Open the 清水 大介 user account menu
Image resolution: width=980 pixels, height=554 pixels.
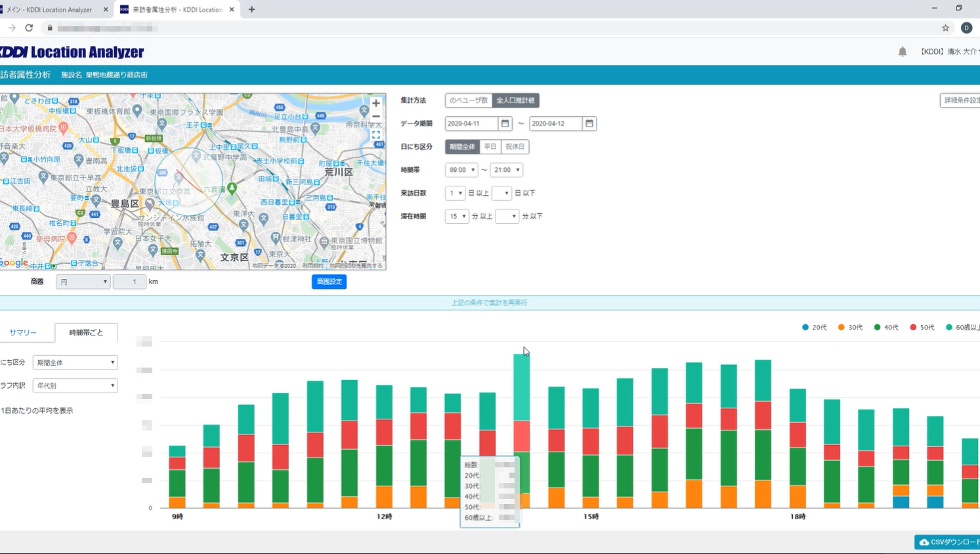tap(950, 52)
